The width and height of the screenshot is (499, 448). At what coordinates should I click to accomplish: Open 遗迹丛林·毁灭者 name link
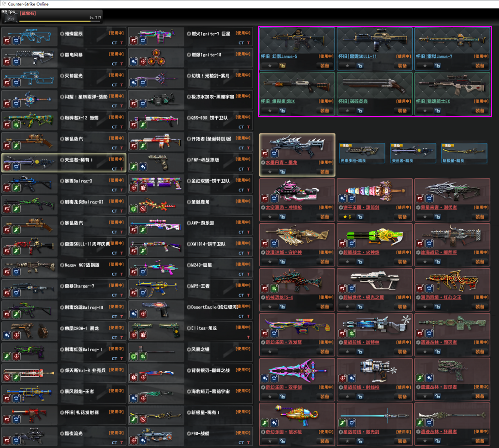coord(438,342)
